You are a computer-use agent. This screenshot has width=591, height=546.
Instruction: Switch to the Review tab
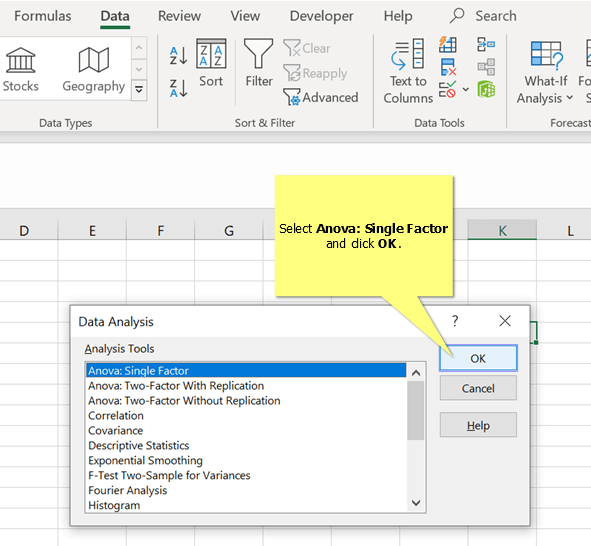(x=179, y=16)
